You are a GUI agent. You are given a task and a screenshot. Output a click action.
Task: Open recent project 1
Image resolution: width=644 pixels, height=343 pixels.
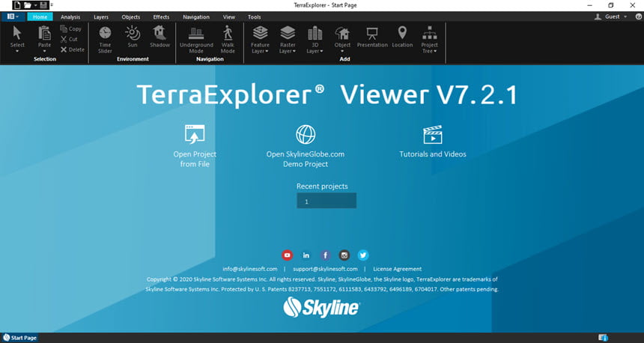[326, 201]
